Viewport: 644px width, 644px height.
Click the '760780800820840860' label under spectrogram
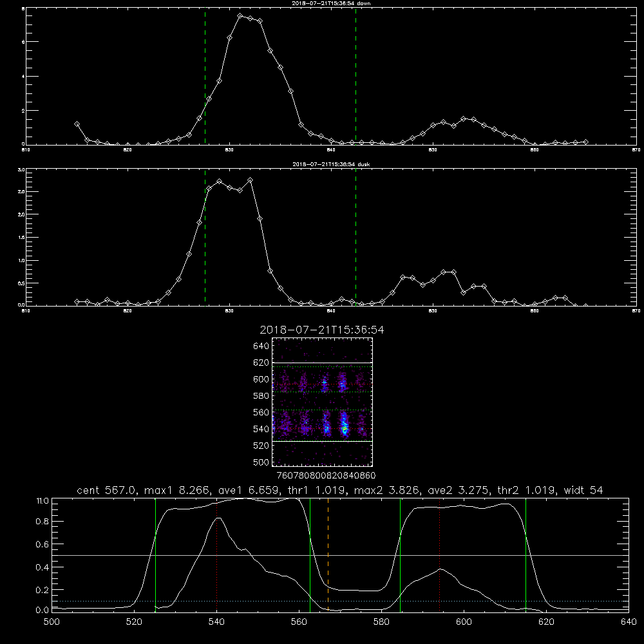[326, 476]
